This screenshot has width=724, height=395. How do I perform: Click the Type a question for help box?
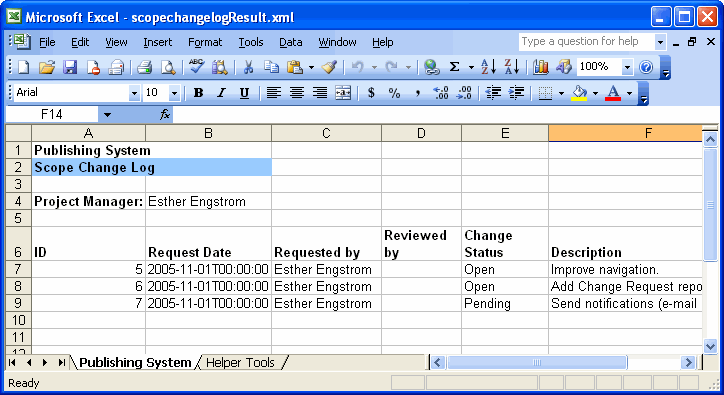point(586,42)
